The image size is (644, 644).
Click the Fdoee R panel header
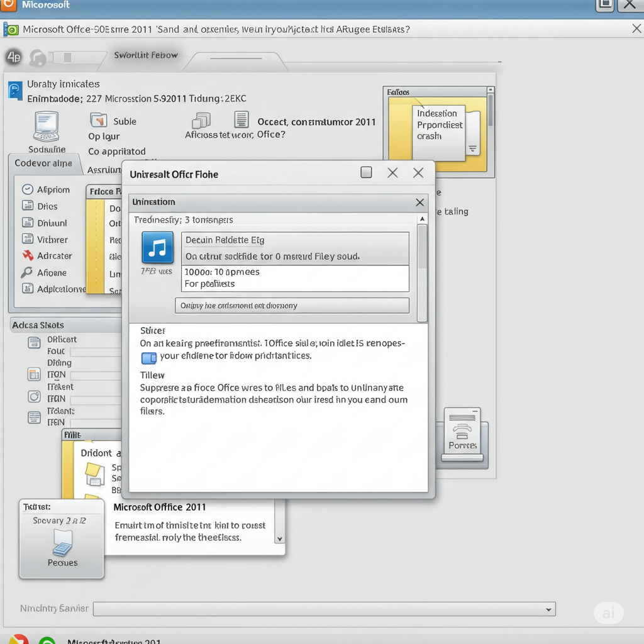pyautogui.click(x=104, y=191)
